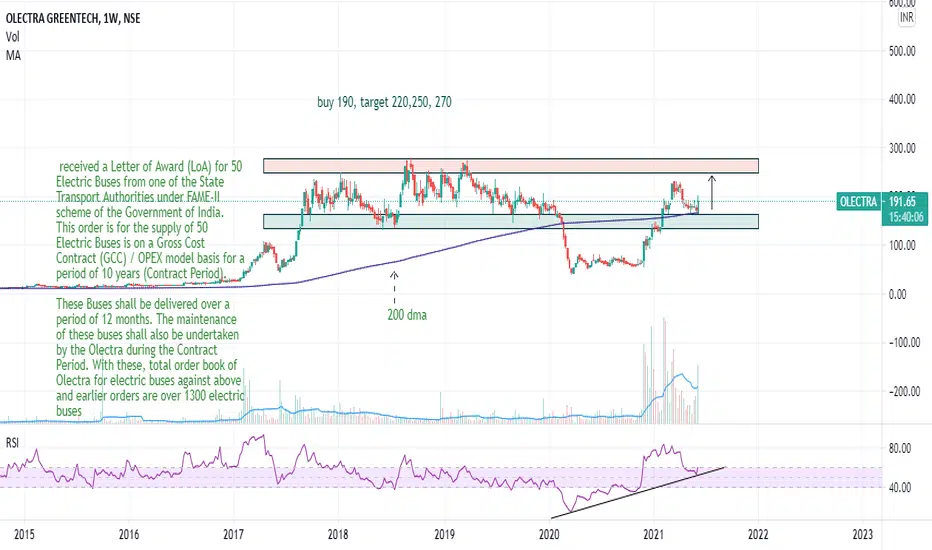Click the 2022 time axis label
Image resolution: width=932 pixels, height=550 pixels.
pos(758,534)
